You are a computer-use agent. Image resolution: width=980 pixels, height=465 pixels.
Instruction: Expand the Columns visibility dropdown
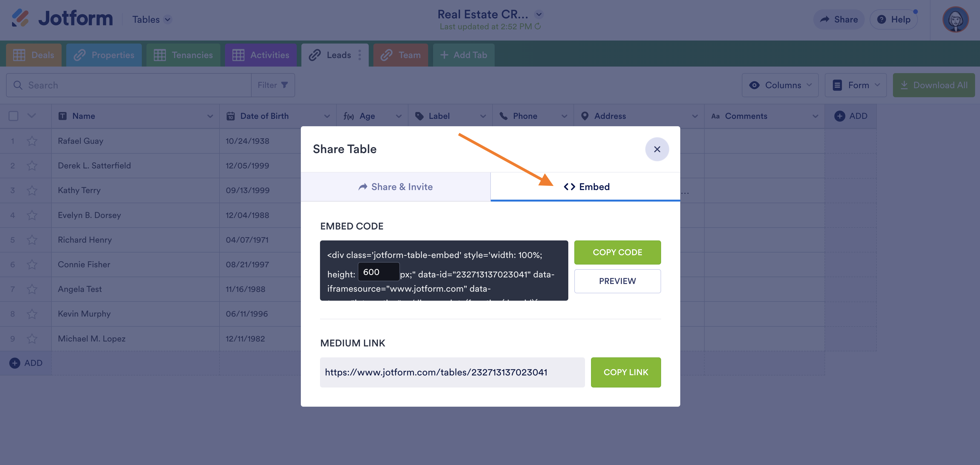pos(780,85)
